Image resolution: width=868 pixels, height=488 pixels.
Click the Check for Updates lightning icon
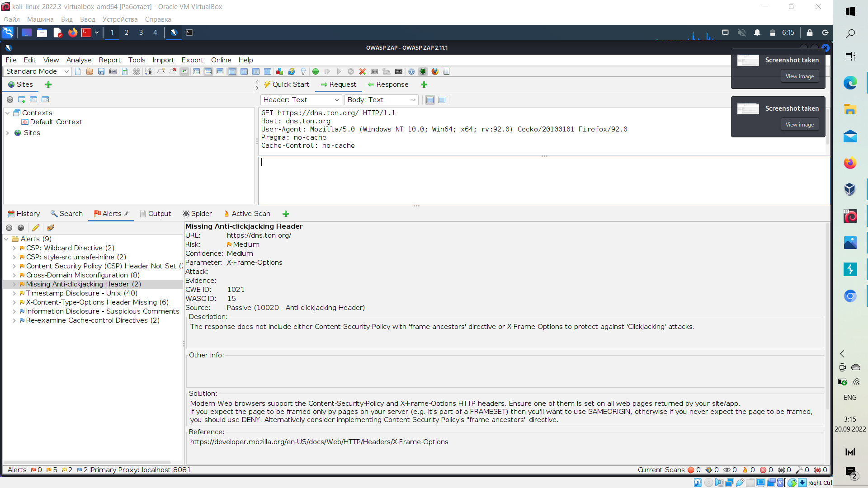(292, 71)
